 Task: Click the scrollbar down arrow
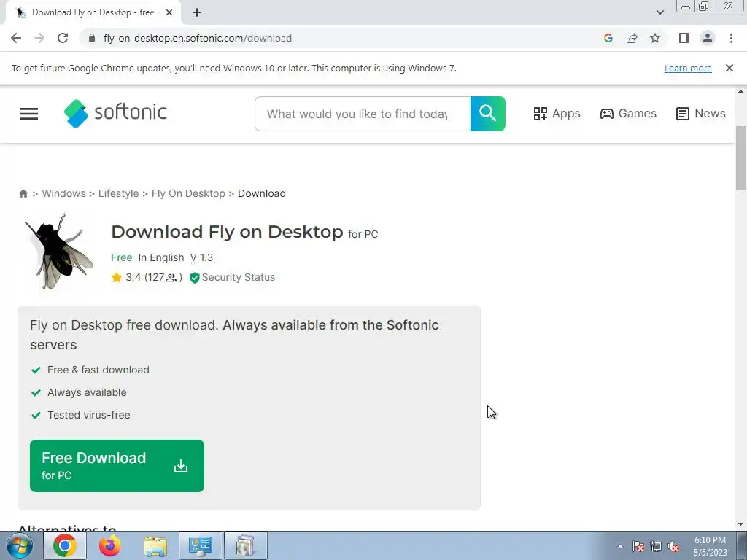[741, 524]
